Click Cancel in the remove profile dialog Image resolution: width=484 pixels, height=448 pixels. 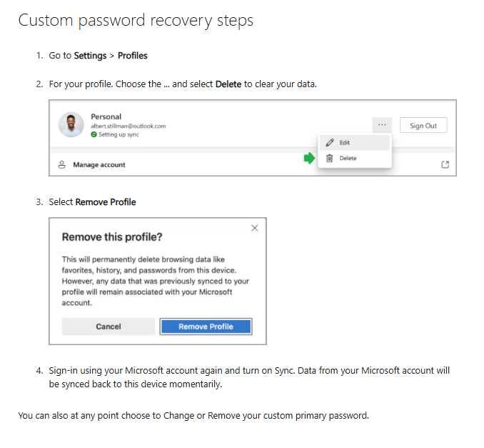(x=109, y=327)
